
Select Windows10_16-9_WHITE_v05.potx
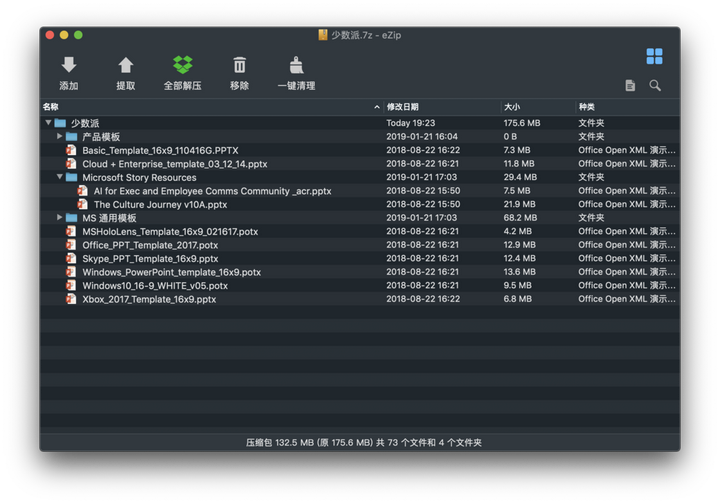point(360,286)
